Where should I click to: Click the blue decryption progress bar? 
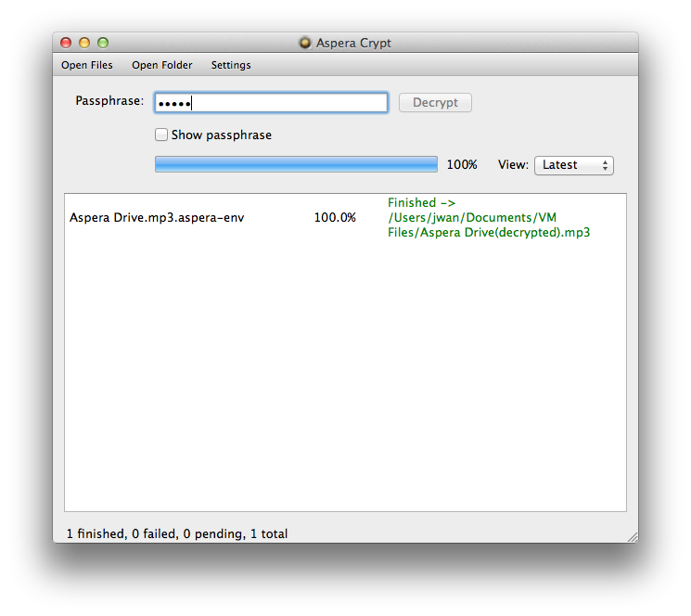[x=295, y=164]
